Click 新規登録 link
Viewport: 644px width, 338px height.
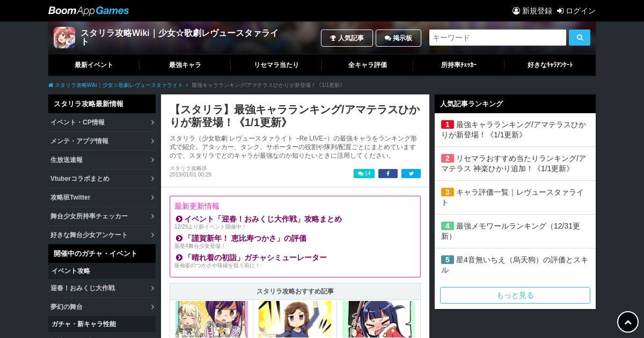537,11
